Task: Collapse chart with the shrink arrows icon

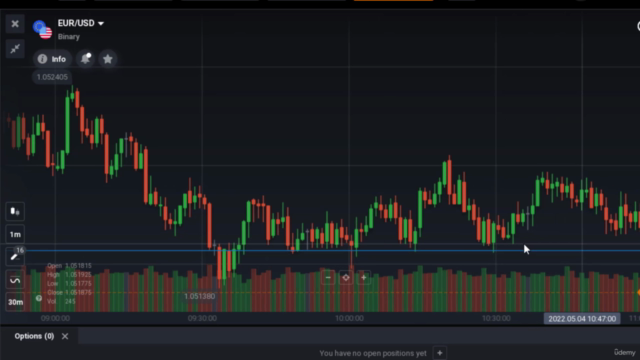Action: 15,49
